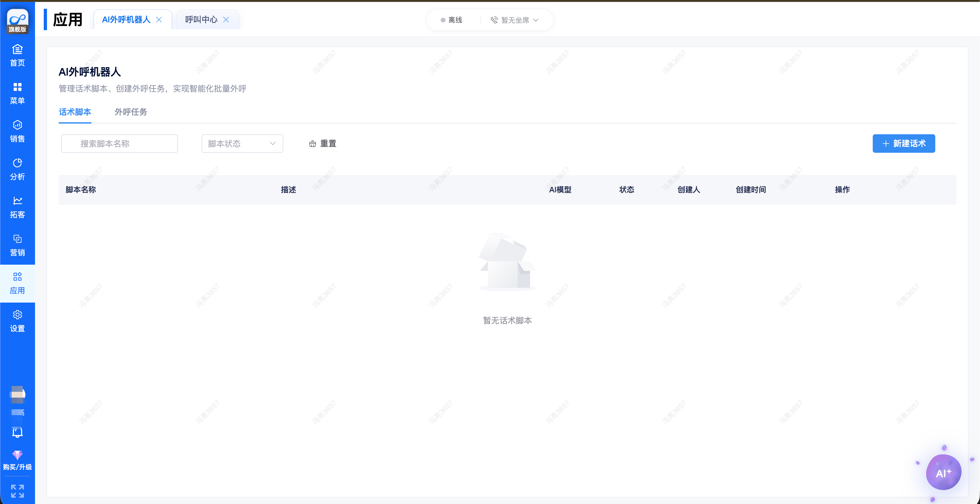Open the 首页 home sidebar icon
Viewport: 980px width, 504px height.
pos(17,55)
